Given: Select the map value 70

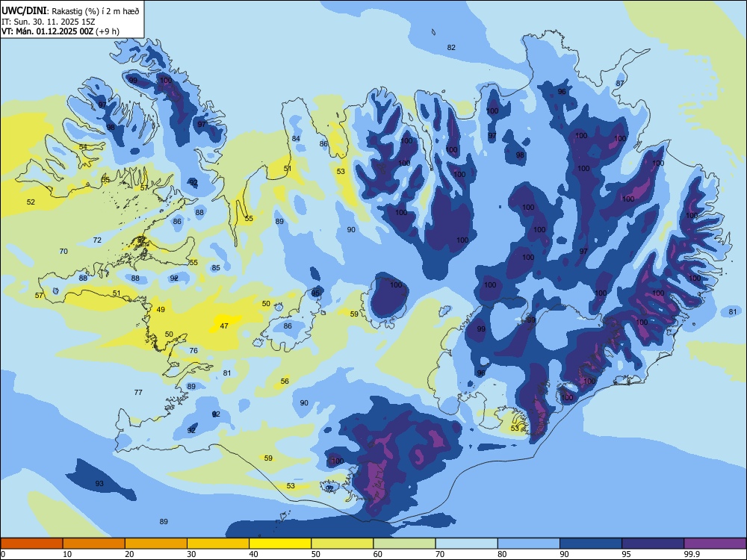Looking at the screenshot, I should pyautogui.click(x=63, y=252).
